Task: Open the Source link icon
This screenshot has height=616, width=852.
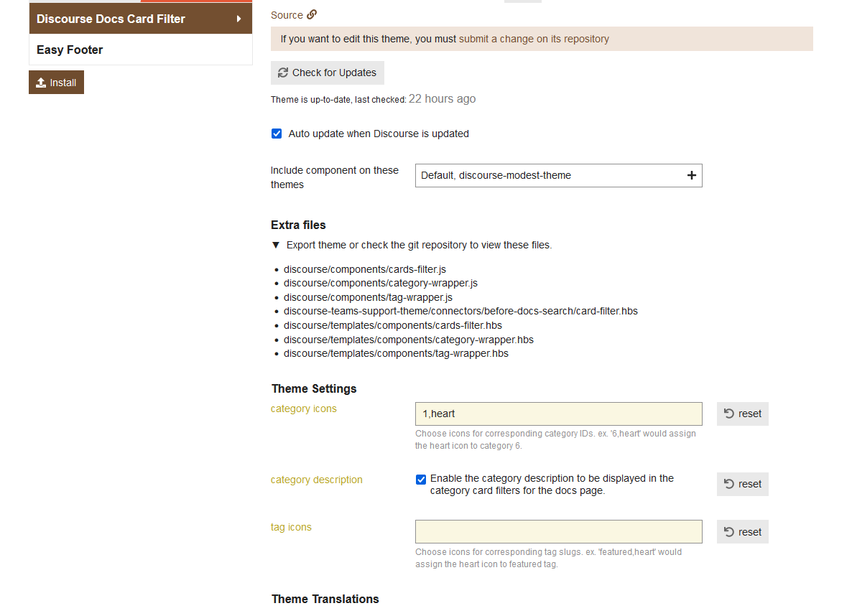Action: tap(311, 14)
